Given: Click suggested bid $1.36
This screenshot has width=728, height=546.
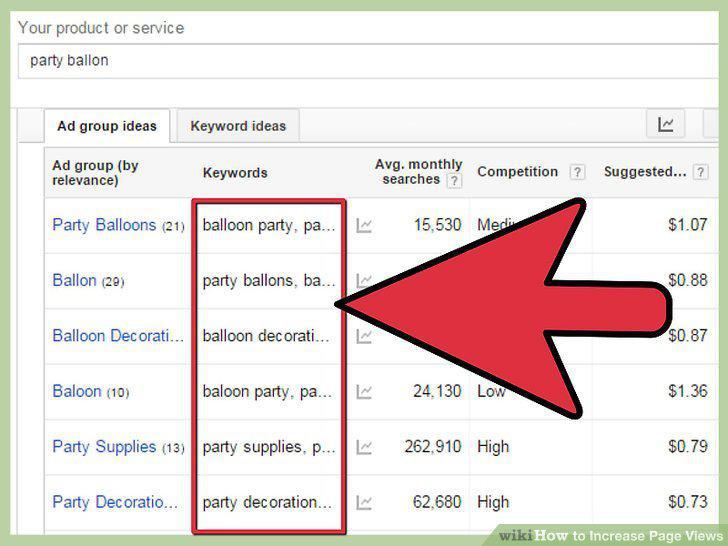Looking at the screenshot, I should (x=688, y=391).
